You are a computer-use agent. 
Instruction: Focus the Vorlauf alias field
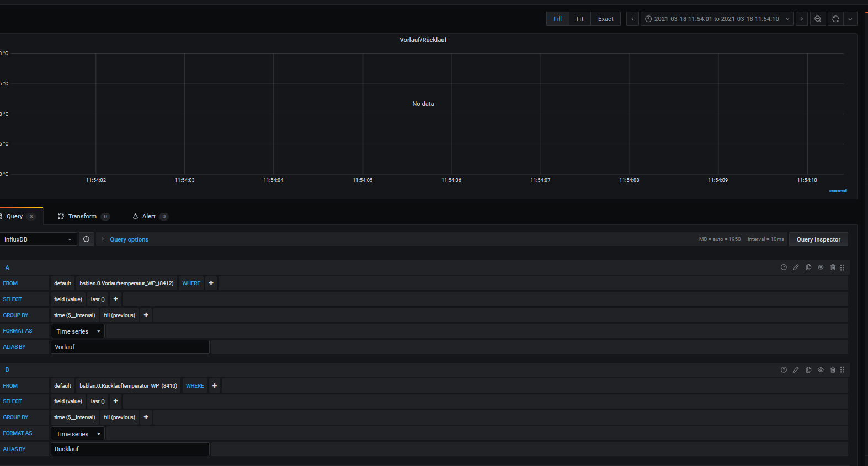click(130, 347)
